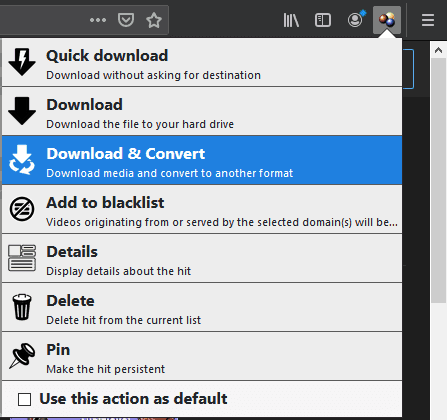Viewport: 447px width, 420px height.
Task: Open the Video DownloadHelper toolbar icon
Action: [387, 20]
